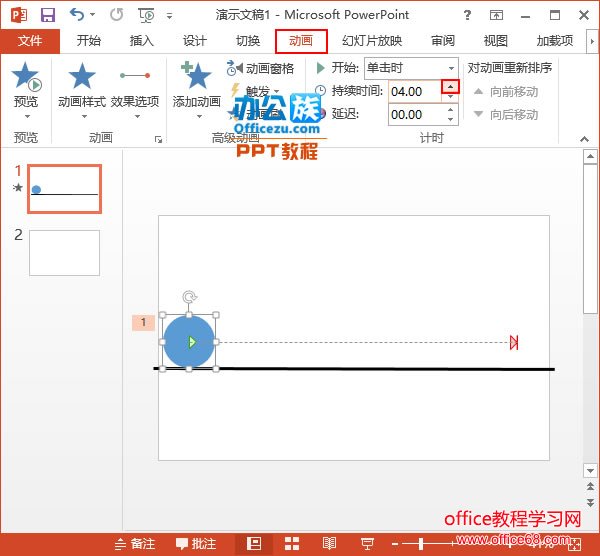This screenshot has height=556, width=600.
Task: Switch to the 插入 ribbon tab
Action: [x=142, y=41]
